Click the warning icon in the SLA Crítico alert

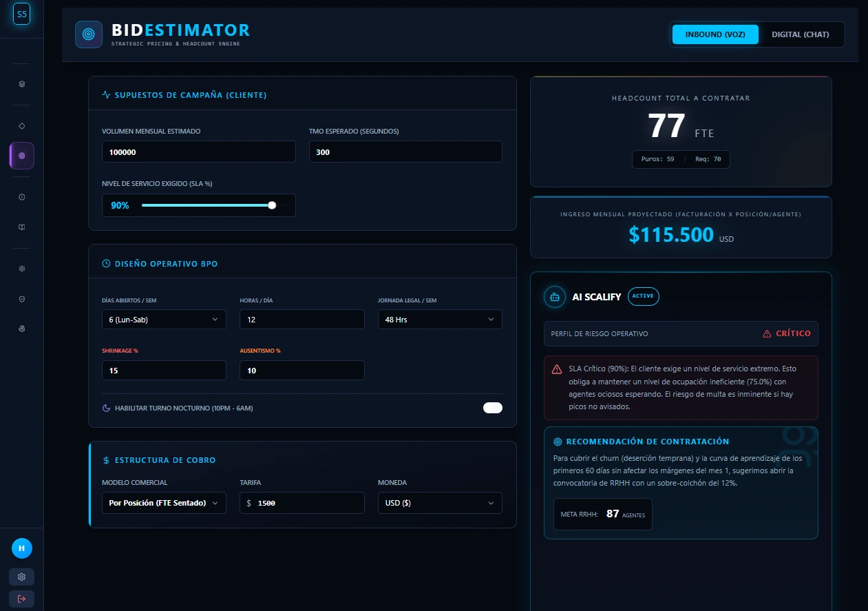click(x=557, y=369)
